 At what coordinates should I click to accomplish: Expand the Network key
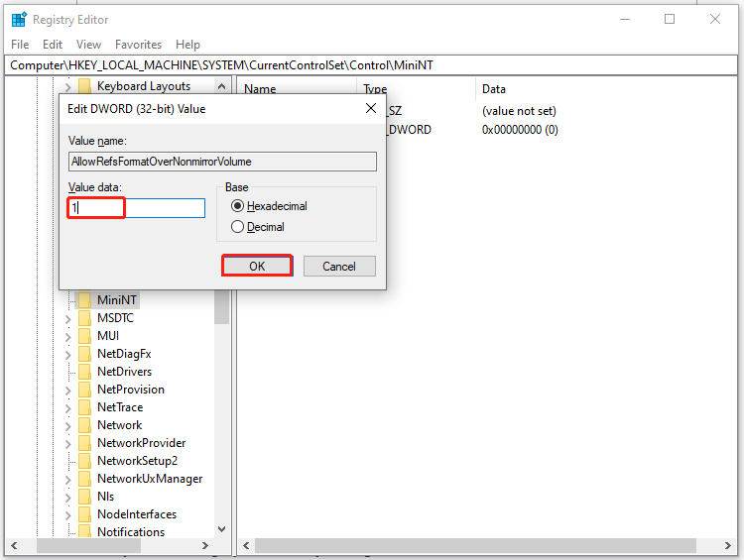[67, 426]
